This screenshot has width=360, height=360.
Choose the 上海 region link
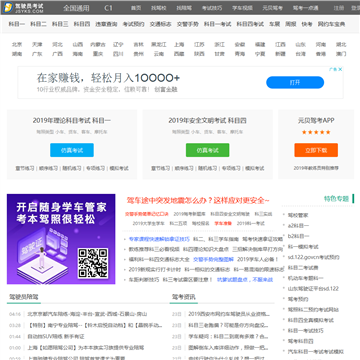[179, 44]
